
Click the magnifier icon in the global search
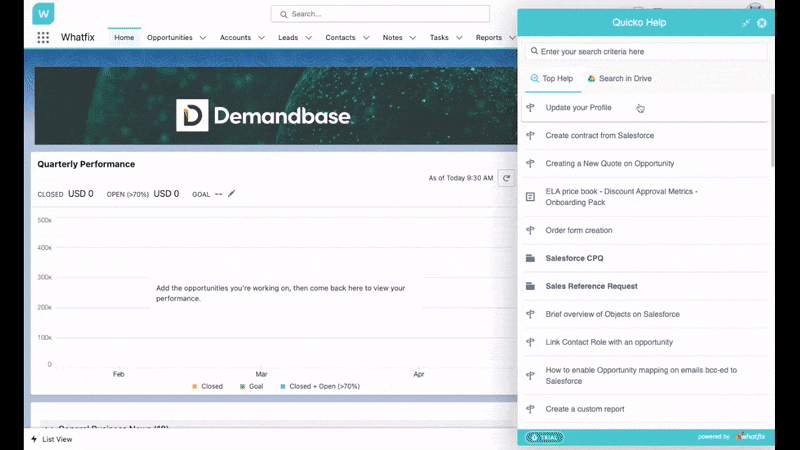pyautogui.click(x=284, y=14)
